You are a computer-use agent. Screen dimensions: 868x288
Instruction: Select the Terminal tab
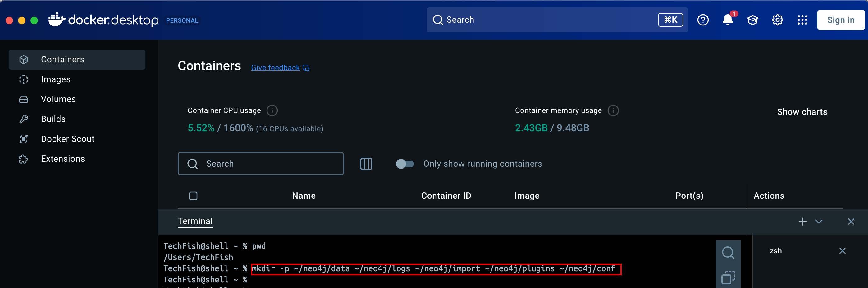tap(195, 221)
